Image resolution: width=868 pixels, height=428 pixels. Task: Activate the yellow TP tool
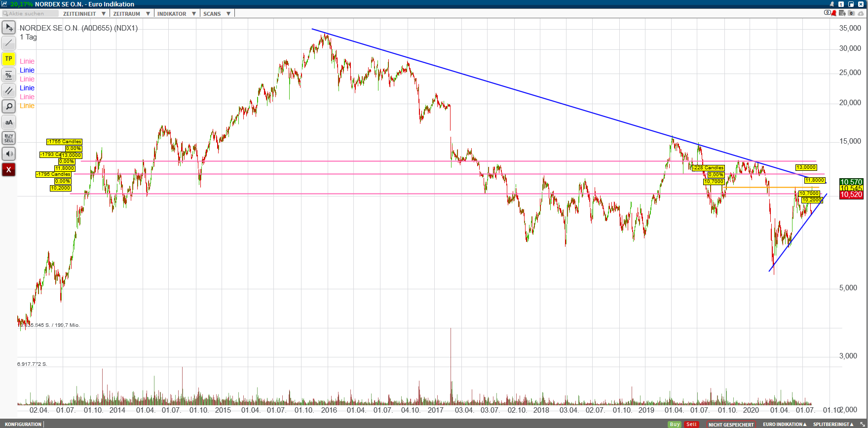[9, 59]
